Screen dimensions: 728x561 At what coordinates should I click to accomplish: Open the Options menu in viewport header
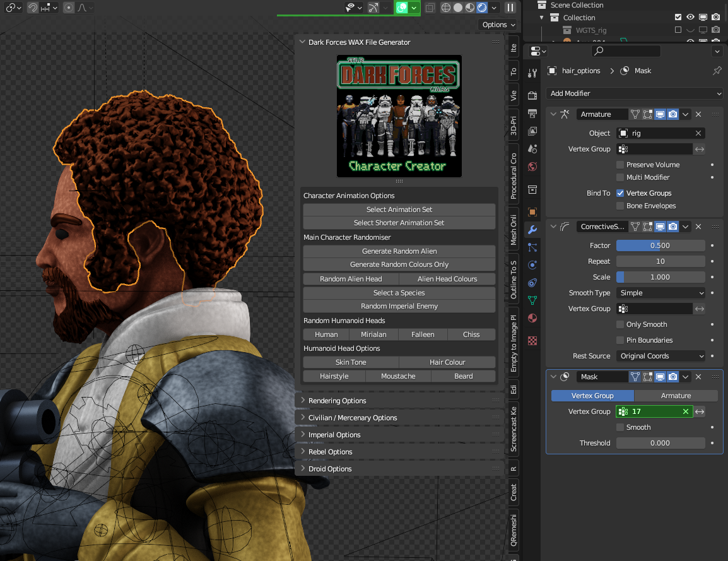coord(498,25)
